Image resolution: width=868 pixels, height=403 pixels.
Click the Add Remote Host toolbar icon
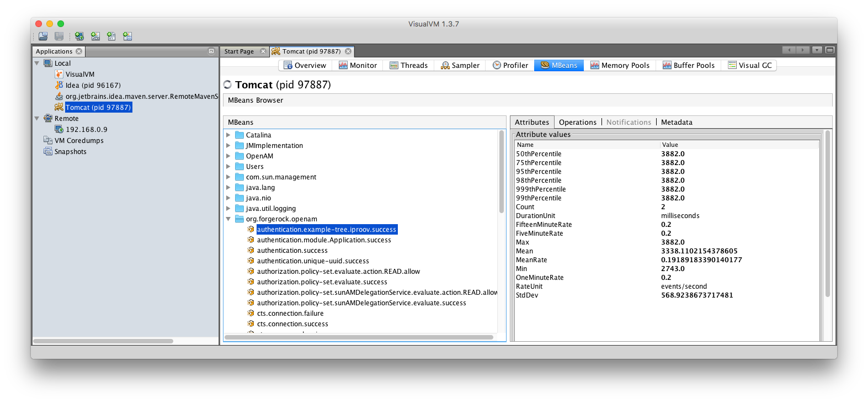(x=79, y=36)
